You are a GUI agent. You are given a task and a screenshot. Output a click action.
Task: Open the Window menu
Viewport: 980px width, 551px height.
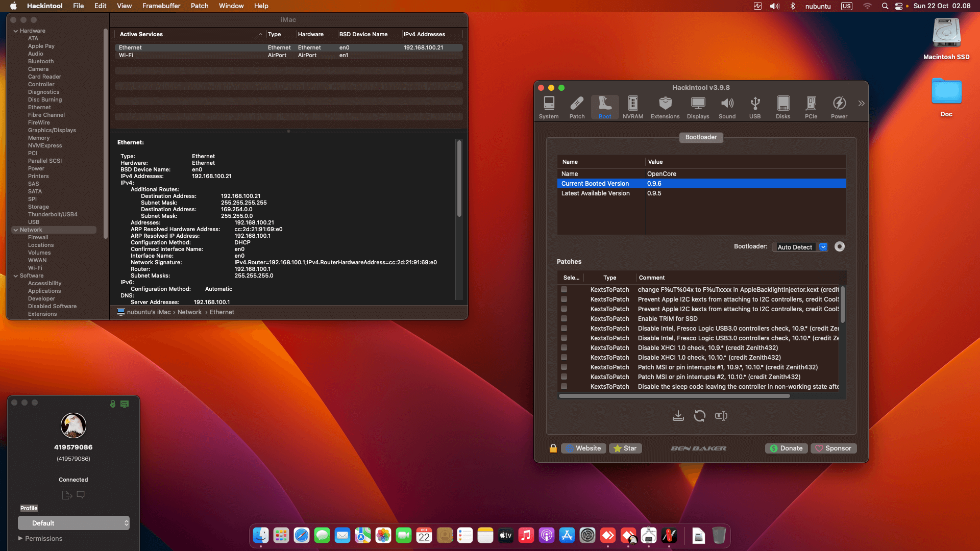click(x=231, y=6)
